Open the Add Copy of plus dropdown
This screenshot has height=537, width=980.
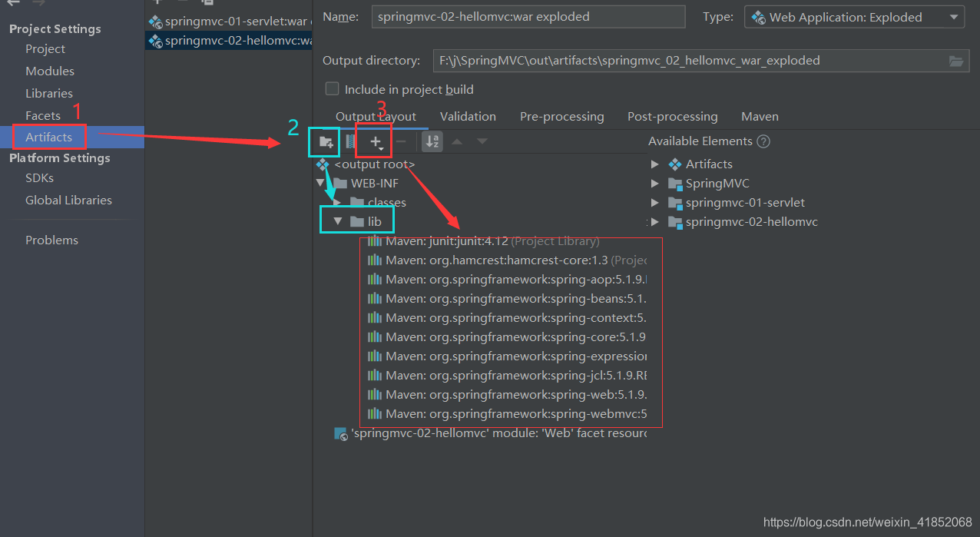[x=376, y=142]
